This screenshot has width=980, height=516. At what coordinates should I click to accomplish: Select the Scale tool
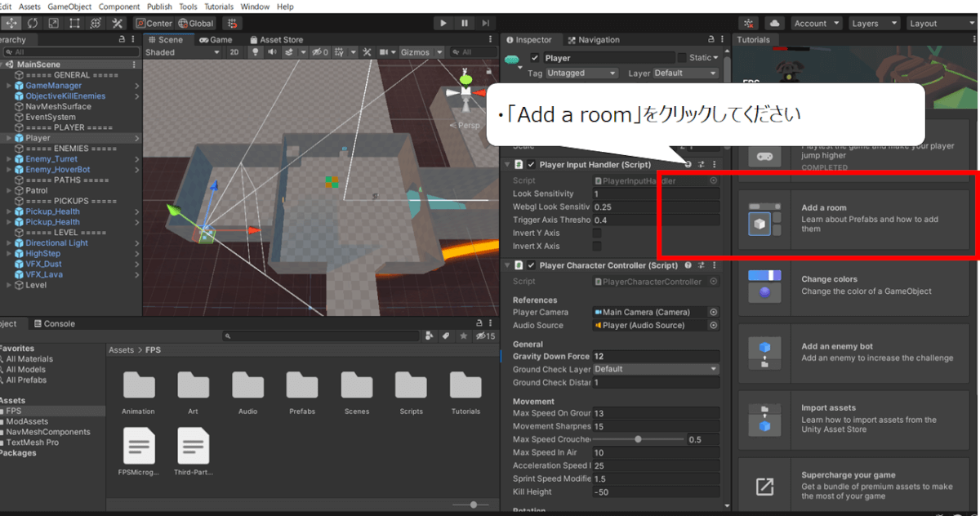click(55, 23)
